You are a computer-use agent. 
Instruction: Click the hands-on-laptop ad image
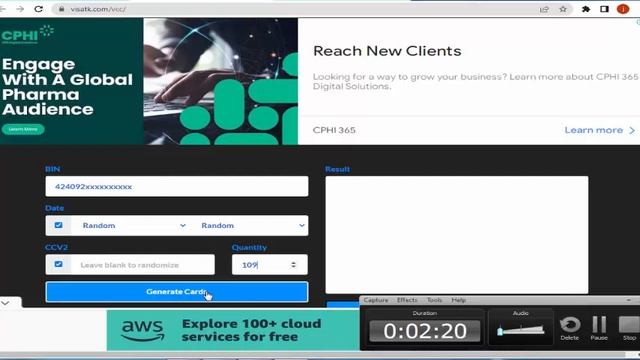(220, 81)
